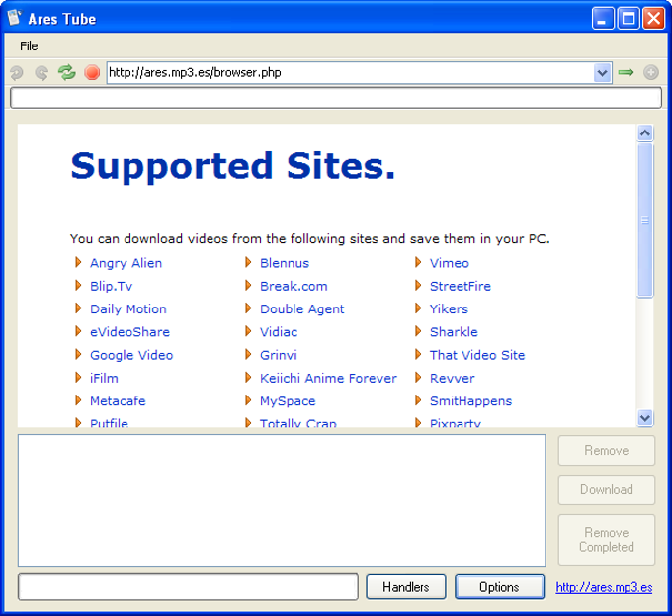672x616 pixels.
Task: Open the Google Video link
Action: point(131,355)
